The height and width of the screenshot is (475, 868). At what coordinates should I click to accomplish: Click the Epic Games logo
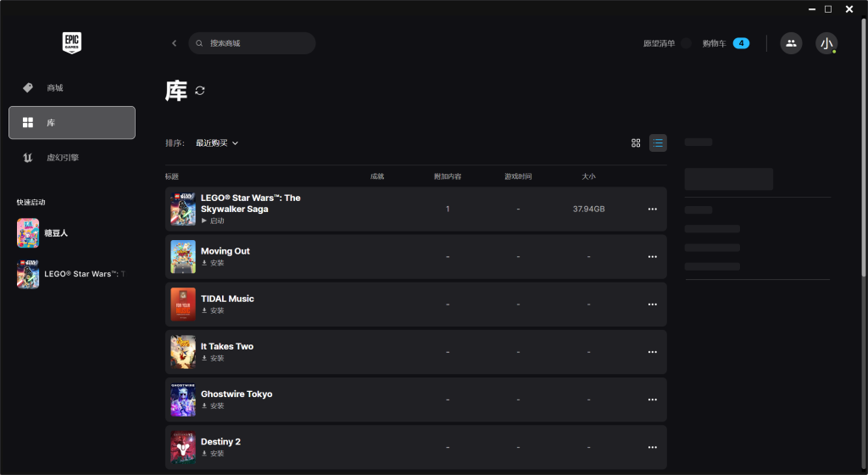(x=72, y=42)
